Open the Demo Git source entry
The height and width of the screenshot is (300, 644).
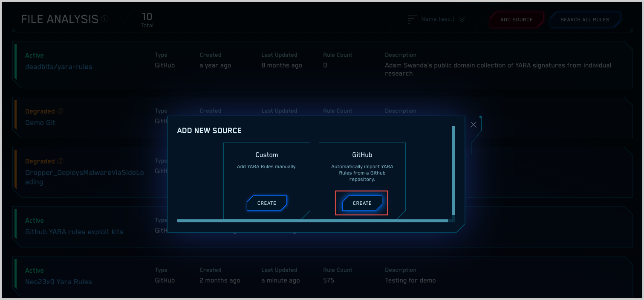pyautogui.click(x=40, y=122)
